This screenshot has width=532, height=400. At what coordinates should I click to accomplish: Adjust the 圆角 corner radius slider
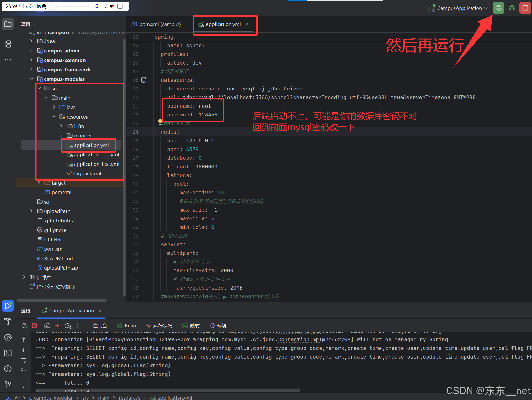pyautogui.click(x=53, y=6)
